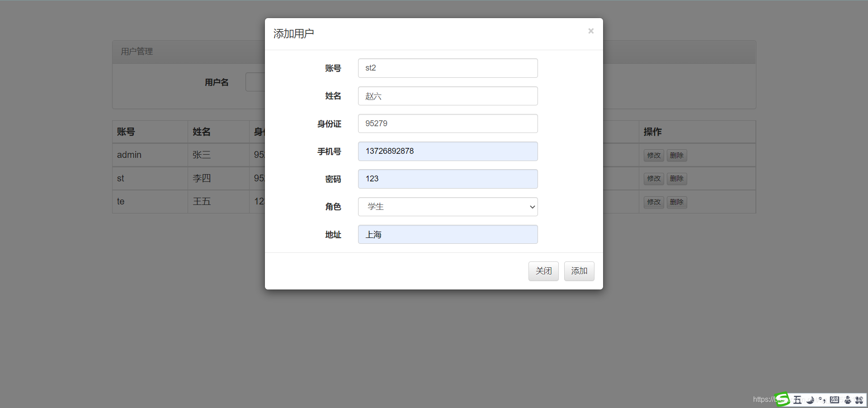Toggle full/half-width with the moon icon
Image resolution: width=868 pixels, height=408 pixels.
click(809, 400)
